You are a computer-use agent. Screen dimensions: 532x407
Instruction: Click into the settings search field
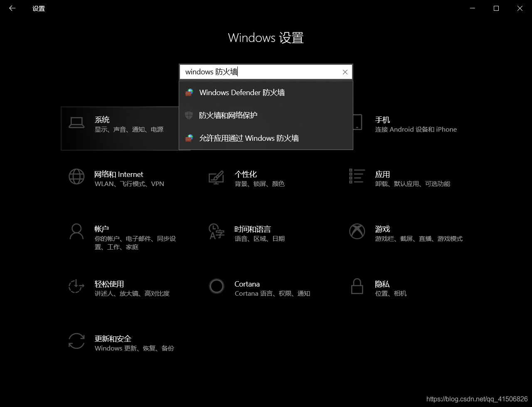pos(266,72)
